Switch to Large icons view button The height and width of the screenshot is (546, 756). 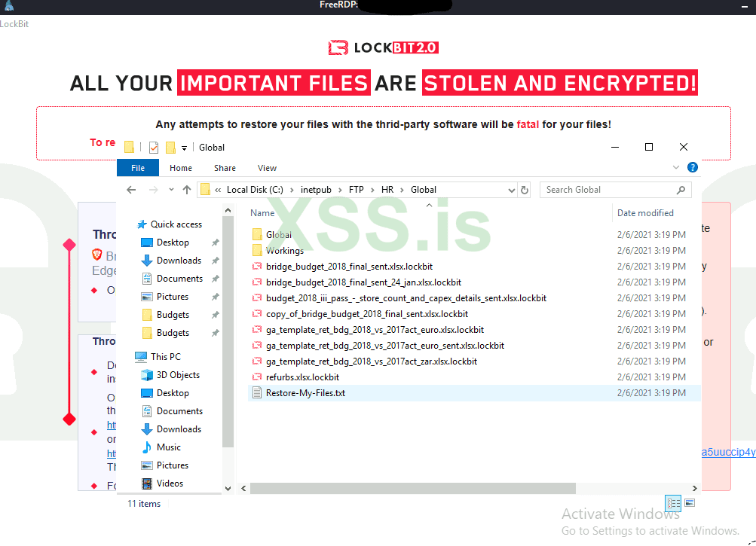tap(690, 503)
